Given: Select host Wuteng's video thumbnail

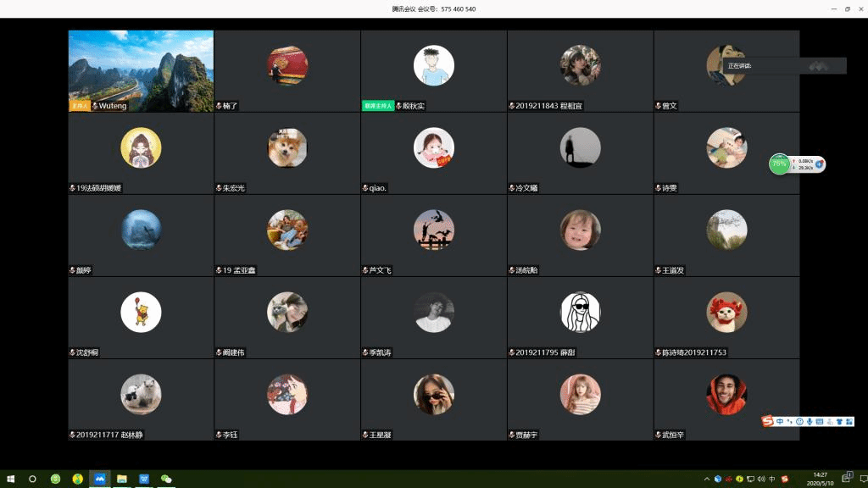Looking at the screenshot, I should (x=141, y=71).
